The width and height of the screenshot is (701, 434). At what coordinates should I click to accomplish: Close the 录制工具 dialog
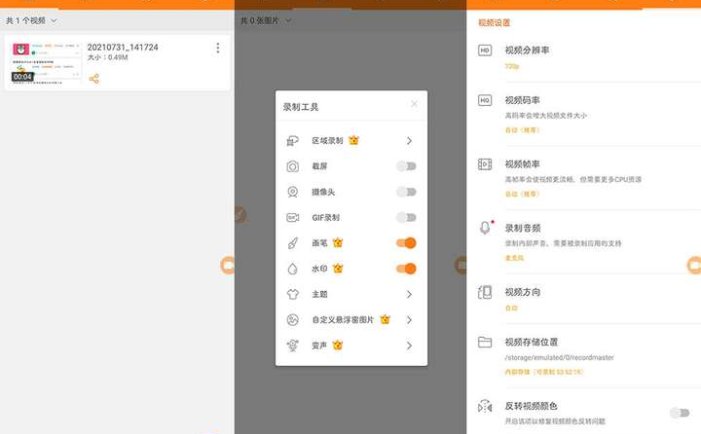[414, 104]
